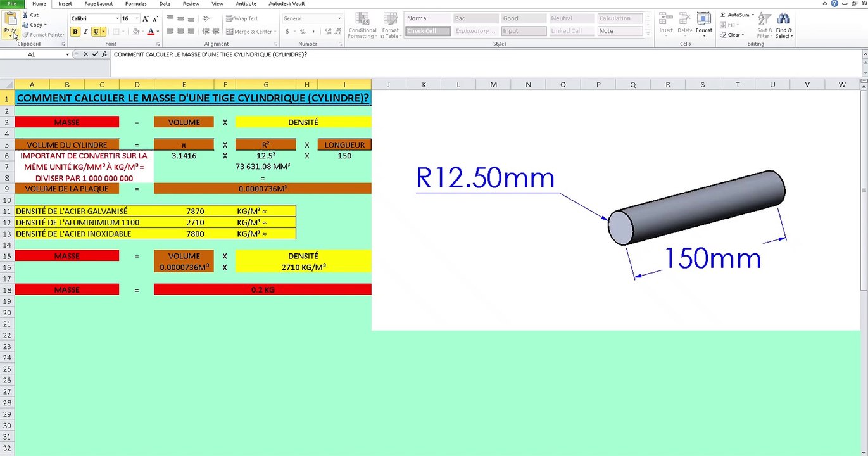The height and width of the screenshot is (456, 868).
Task: Open the AutoSum dropdown arrow
Action: coord(753,15)
